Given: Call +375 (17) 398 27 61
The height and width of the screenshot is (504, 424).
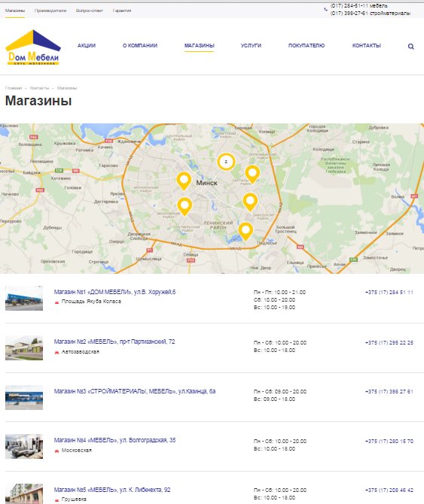Looking at the screenshot, I should click(x=389, y=392).
